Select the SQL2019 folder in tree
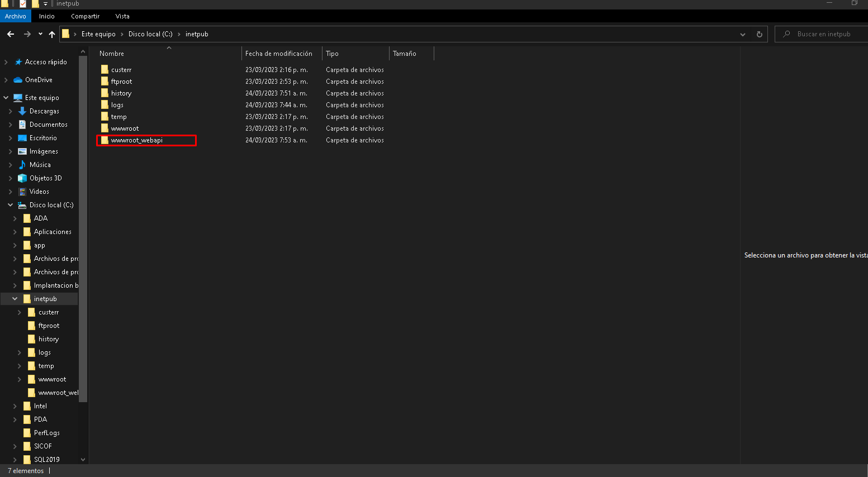868x477 pixels. tap(46, 460)
